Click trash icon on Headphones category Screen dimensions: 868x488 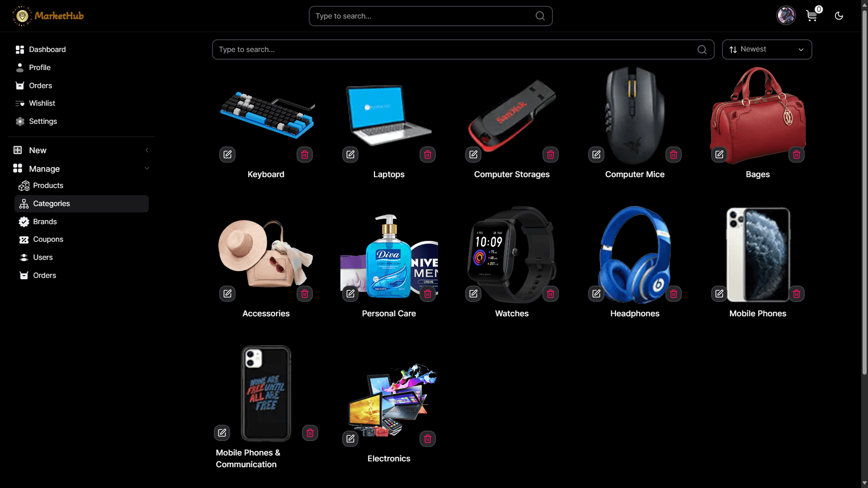coord(674,294)
